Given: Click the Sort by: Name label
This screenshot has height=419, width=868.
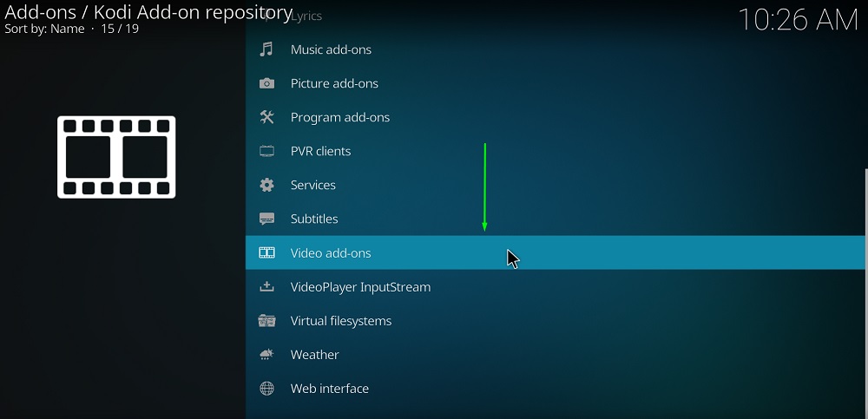Looking at the screenshot, I should click(x=44, y=29).
